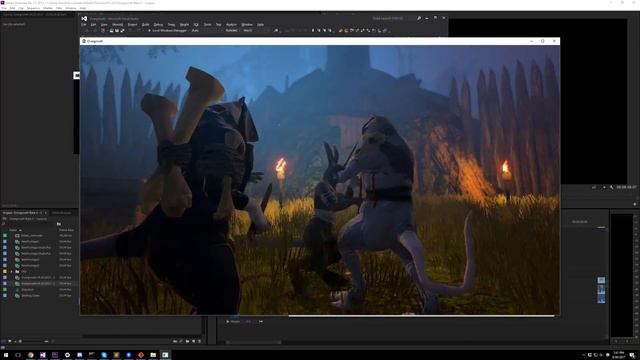Open the Windows Start menu
The image size is (640, 360).
tap(6, 355)
